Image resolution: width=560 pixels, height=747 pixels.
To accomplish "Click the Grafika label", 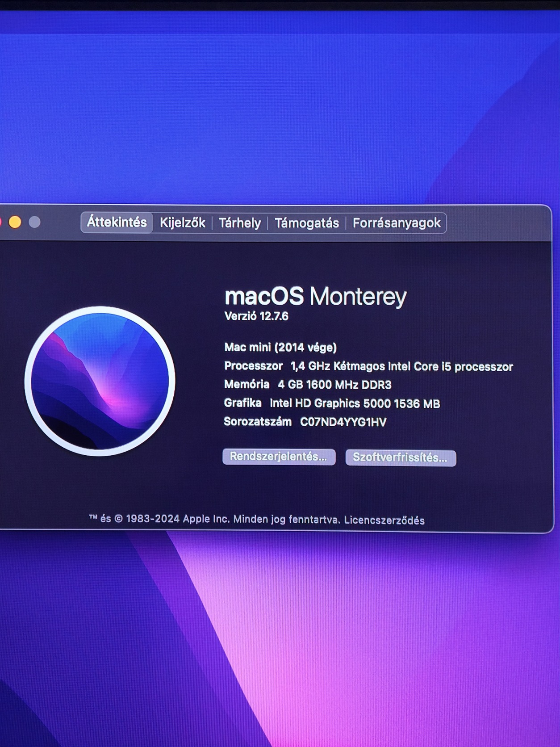I will click(242, 403).
